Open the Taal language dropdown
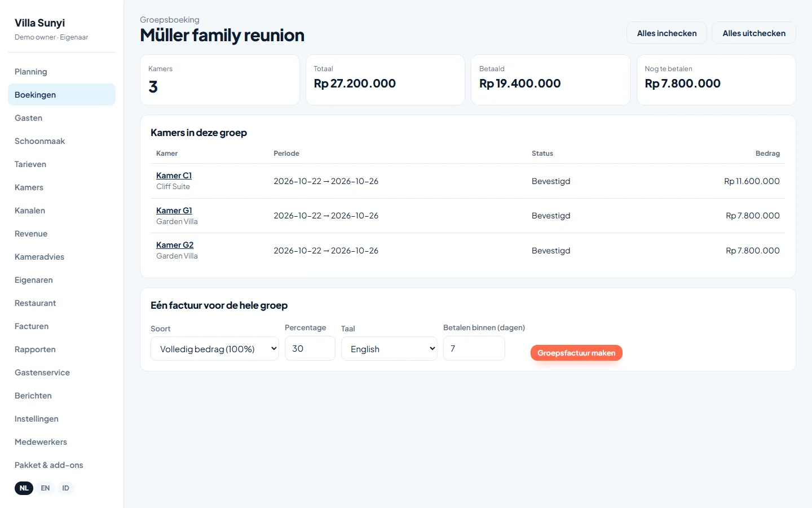812x508 pixels. pyautogui.click(x=389, y=349)
